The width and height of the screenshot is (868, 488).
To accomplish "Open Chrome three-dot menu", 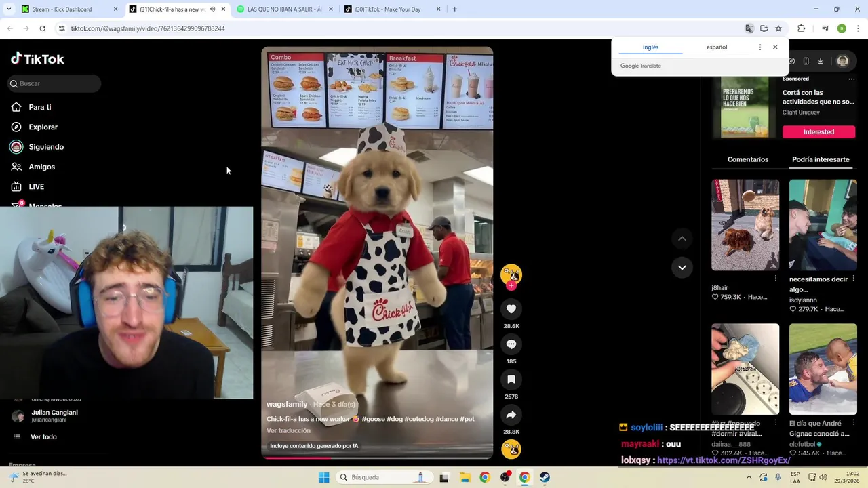I will 859,28.
